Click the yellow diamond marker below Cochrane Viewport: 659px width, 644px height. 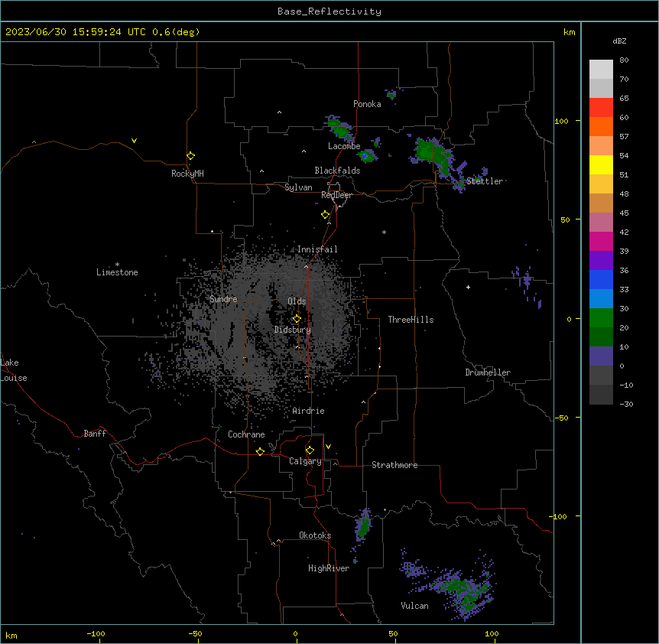(x=260, y=451)
